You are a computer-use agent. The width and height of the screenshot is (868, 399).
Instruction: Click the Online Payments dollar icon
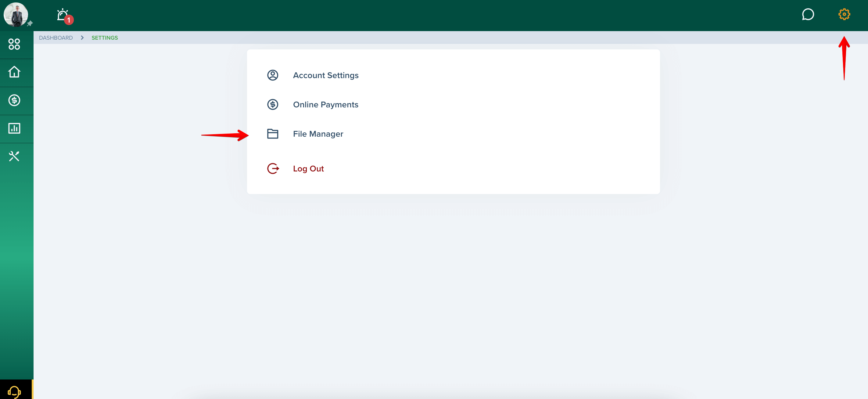coord(273,104)
